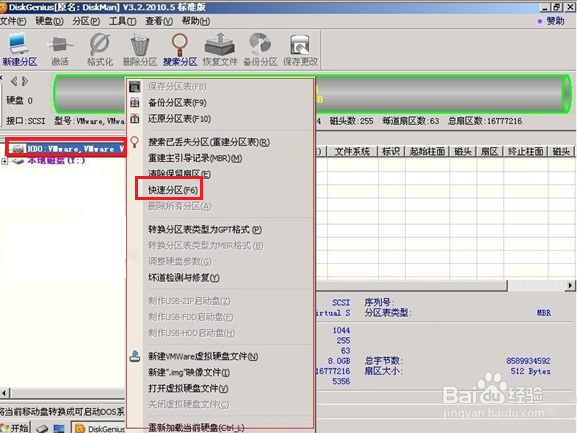Click partition table right scroll arrow
The height and width of the screenshot is (433, 577).
pyautogui.click(x=570, y=285)
